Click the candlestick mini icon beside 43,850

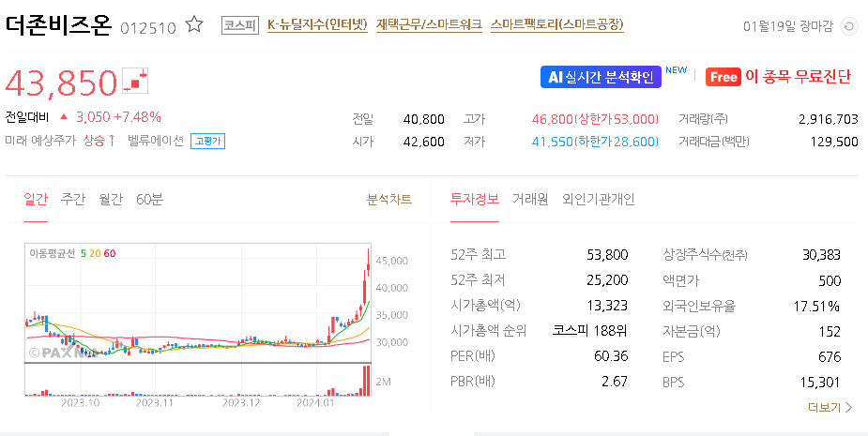coord(136,82)
